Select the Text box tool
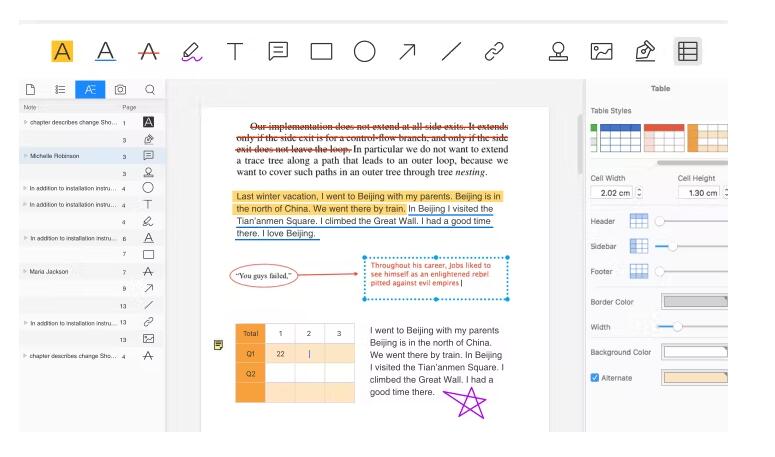 pyautogui.click(x=235, y=51)
